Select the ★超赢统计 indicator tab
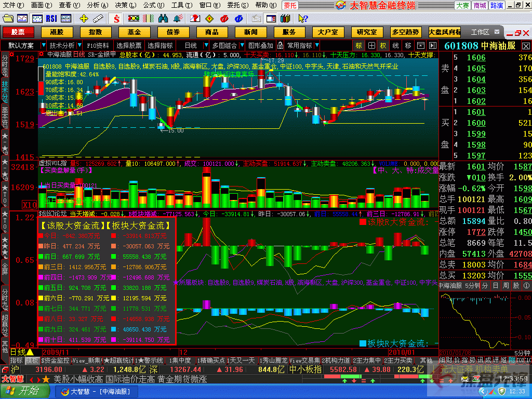 [x=119, y=361]
